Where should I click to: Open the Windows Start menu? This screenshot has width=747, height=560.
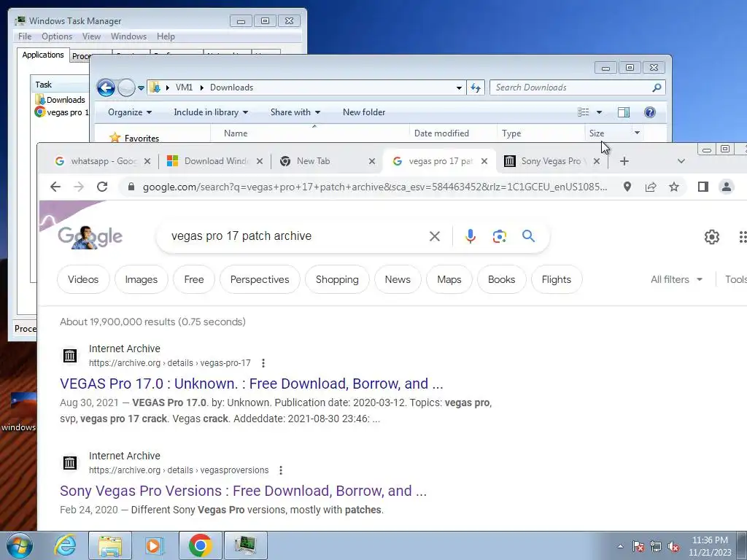[x=20, y=545]
